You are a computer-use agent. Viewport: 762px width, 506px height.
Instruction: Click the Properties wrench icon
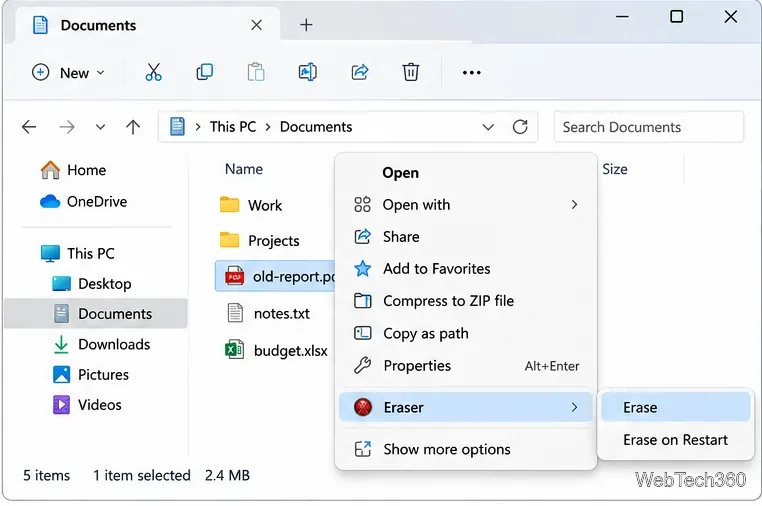pyautogui.click(x=363, y=365)
